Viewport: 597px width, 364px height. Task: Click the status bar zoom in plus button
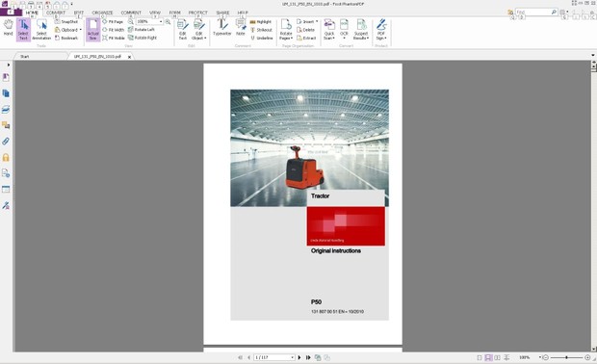(587, 357)
